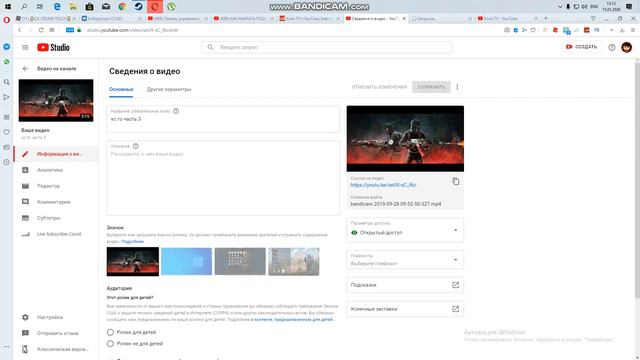Click the Save button
The width and height of the screenshot is (640, 360).
tap(431, 87)
